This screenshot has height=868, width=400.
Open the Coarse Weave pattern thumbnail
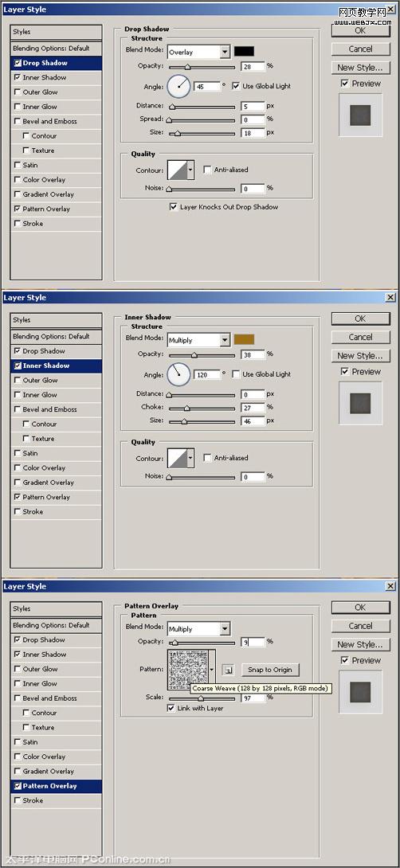pos(188,669)
